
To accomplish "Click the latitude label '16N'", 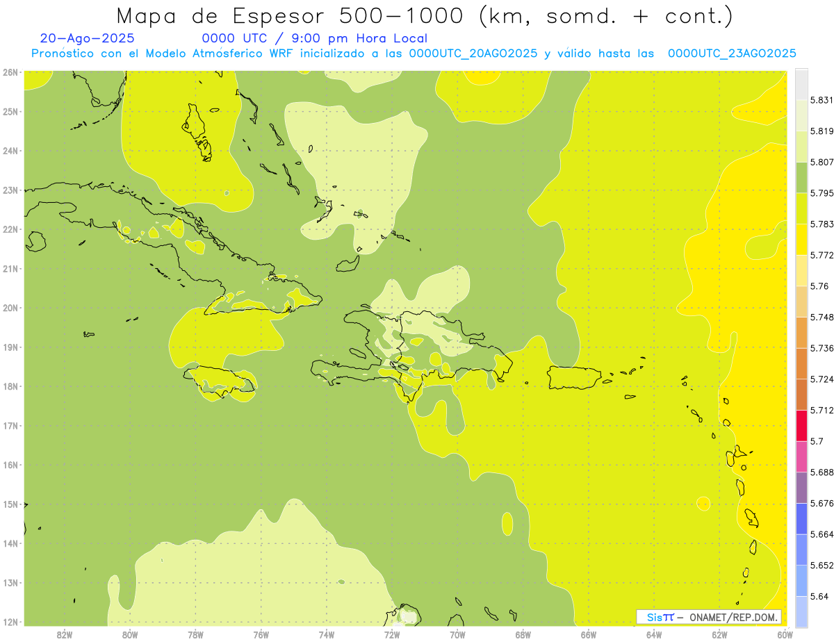I will pyautogui.click(x=10, y=465).
